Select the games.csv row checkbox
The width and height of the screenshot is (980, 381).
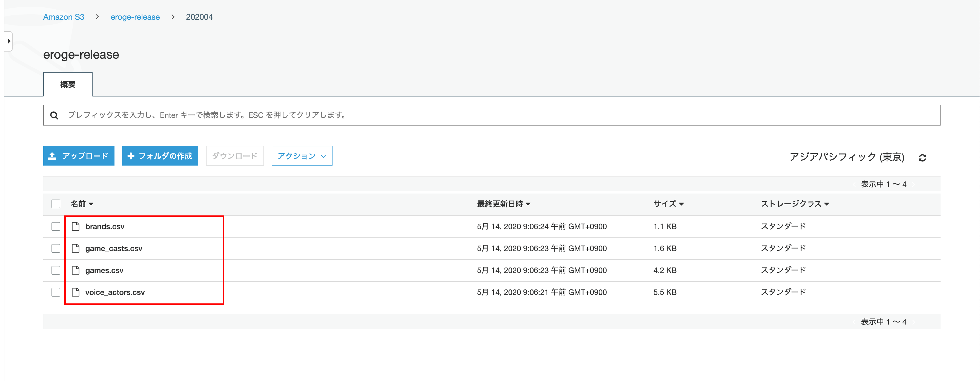click(x=56, y=270)
